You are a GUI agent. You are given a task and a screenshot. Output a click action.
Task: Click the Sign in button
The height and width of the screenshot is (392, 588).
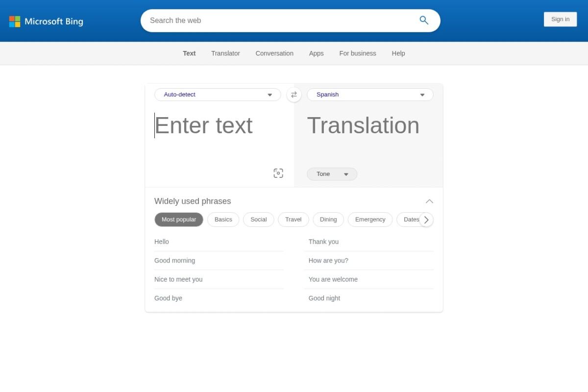[560, 19]
